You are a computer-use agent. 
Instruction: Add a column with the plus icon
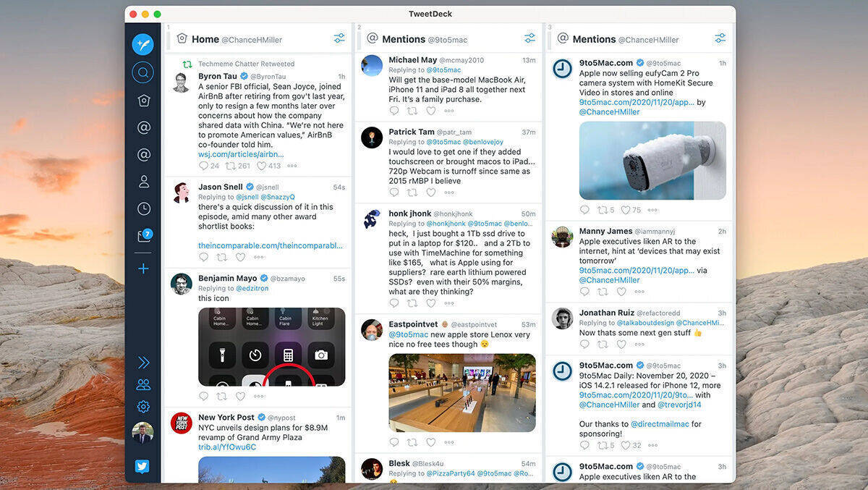coord(143,269)
